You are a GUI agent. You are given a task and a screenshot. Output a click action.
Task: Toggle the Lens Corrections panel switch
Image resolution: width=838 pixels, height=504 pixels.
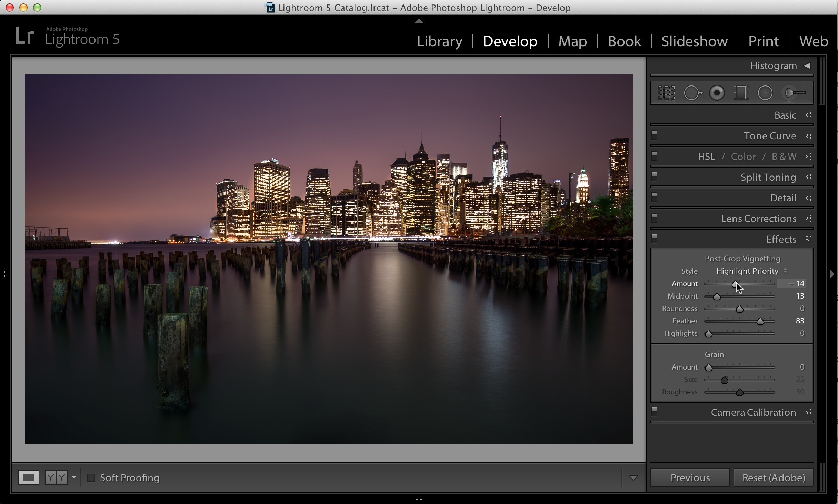pyautogui.click(x=654, y=218)
